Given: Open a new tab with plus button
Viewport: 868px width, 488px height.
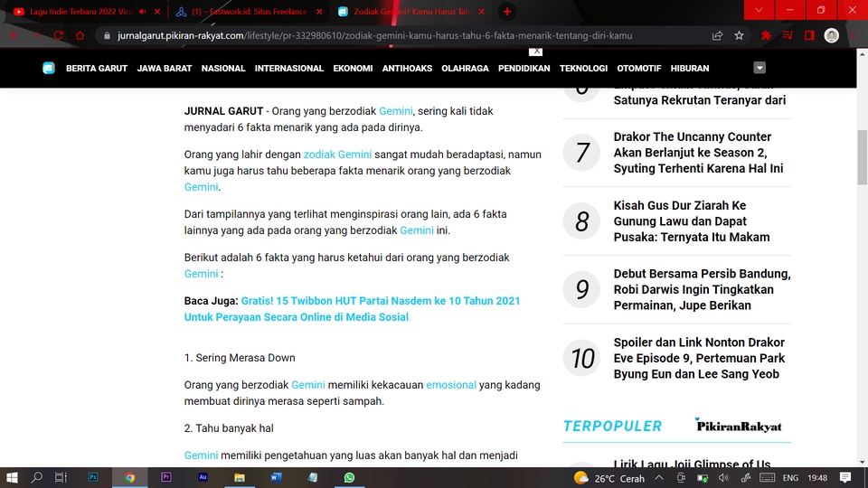Looking at the screenshot, I should click(x=506, y=12).
